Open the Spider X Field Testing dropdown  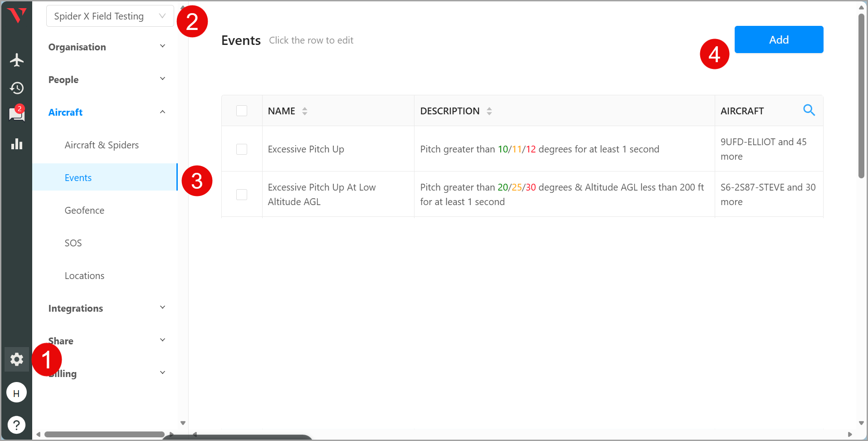click(x=110, y=16)
